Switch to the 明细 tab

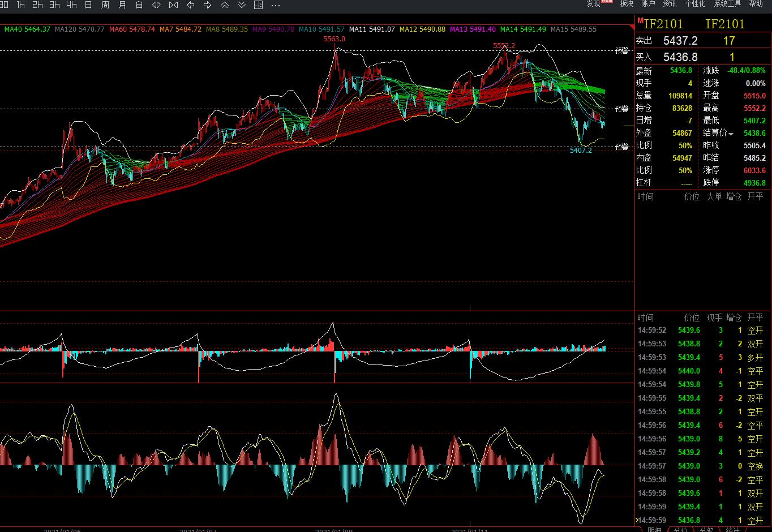click(x=654, y=529)
